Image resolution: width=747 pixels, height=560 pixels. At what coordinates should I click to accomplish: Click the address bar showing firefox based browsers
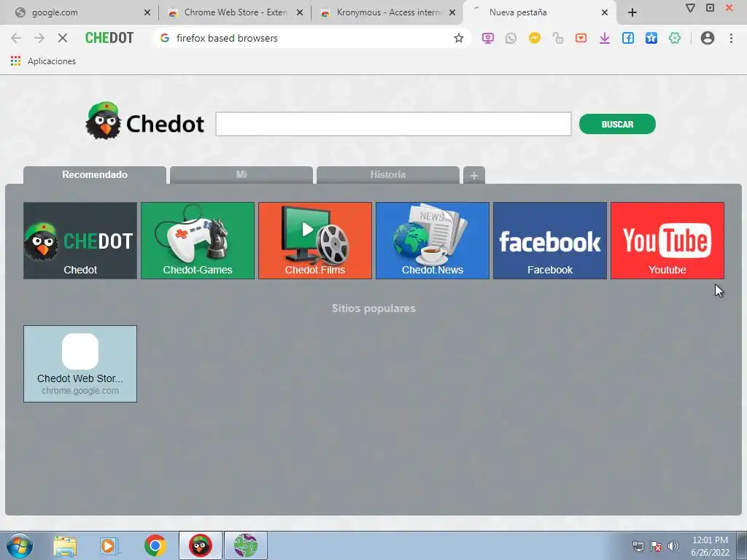[x=312, y=38]
